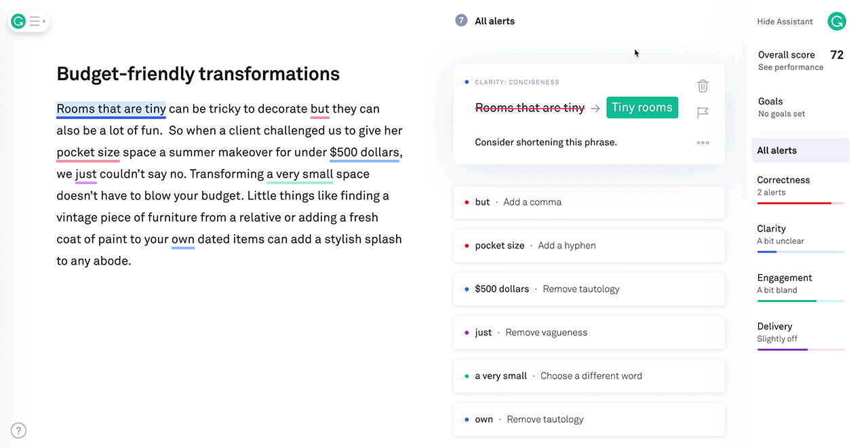The width and height of the screenshot is (868, 448).
Task: Open the 'but · Add a comma' alert
Action: [589, 202]
